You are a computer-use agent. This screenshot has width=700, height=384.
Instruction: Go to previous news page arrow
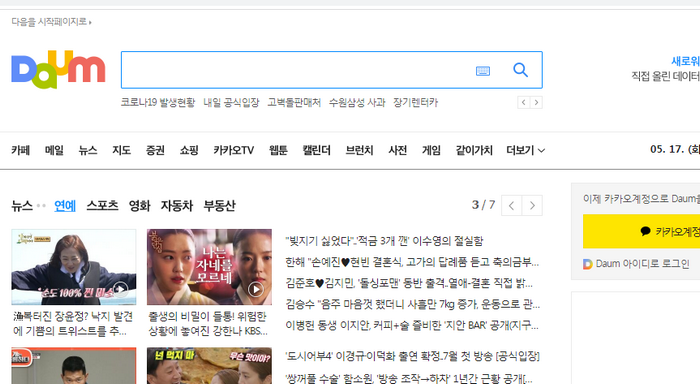(x=512, y=205)
